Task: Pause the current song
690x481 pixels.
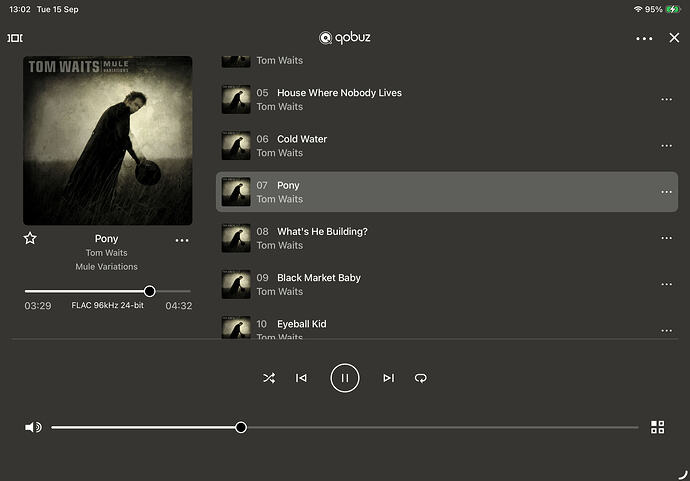Action: (x=345, y=378)
